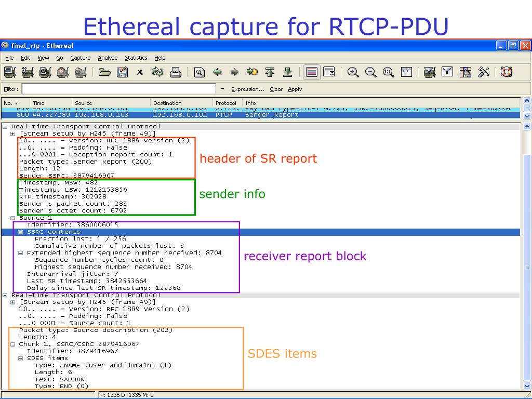Open the Edit menu
The width and height of the screenshot is (532, 399).
pyautogui.click(x=25, y=58)
